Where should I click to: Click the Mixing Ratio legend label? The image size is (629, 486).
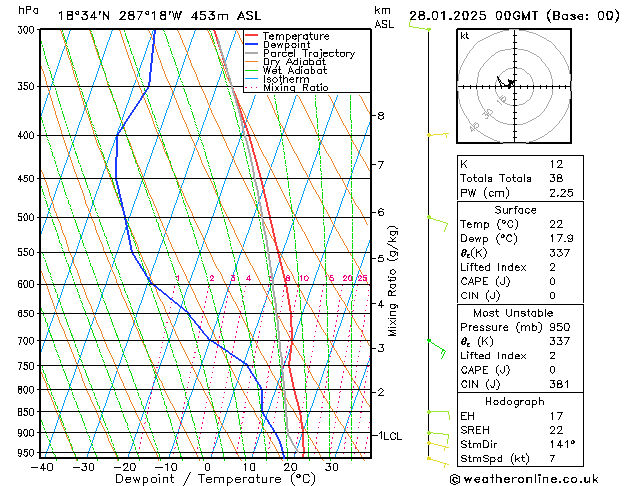(x=296, y=87)
